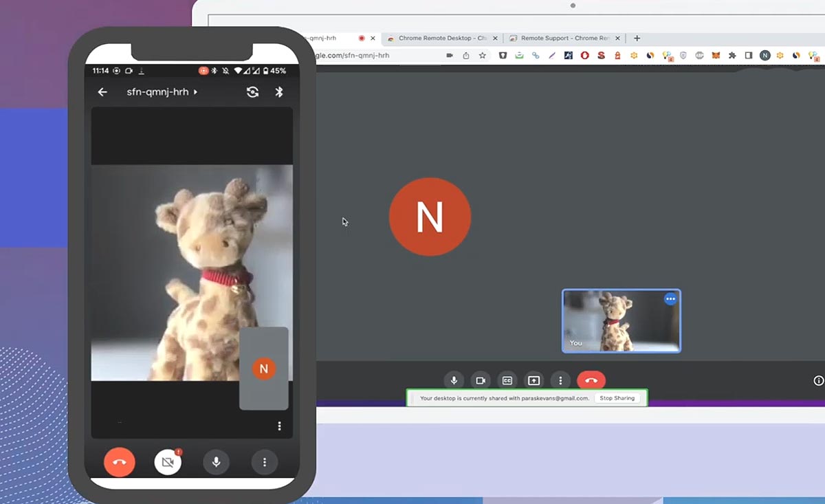825x504 pixels.
Task: End the call with the phone's red hang-up button
Action: tap(120, 462)
